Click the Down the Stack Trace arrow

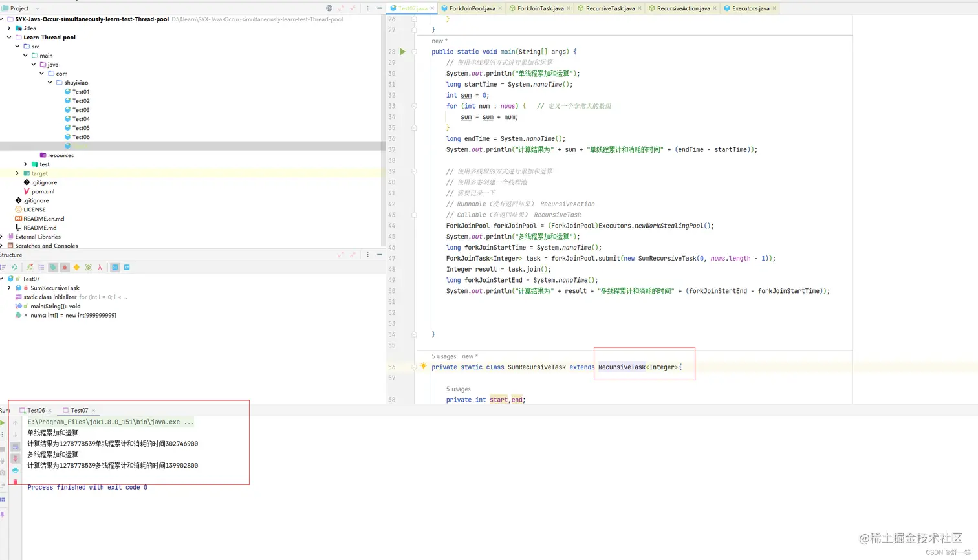click(16, 435)
